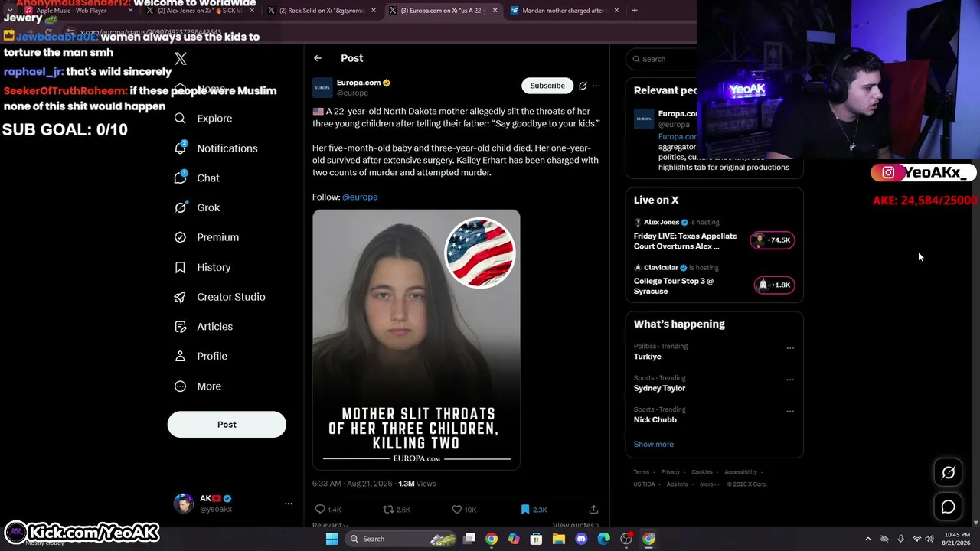Open Copilot from the taskbar
The height and width of the screenshot is (551, 980).
coord(514,539)
